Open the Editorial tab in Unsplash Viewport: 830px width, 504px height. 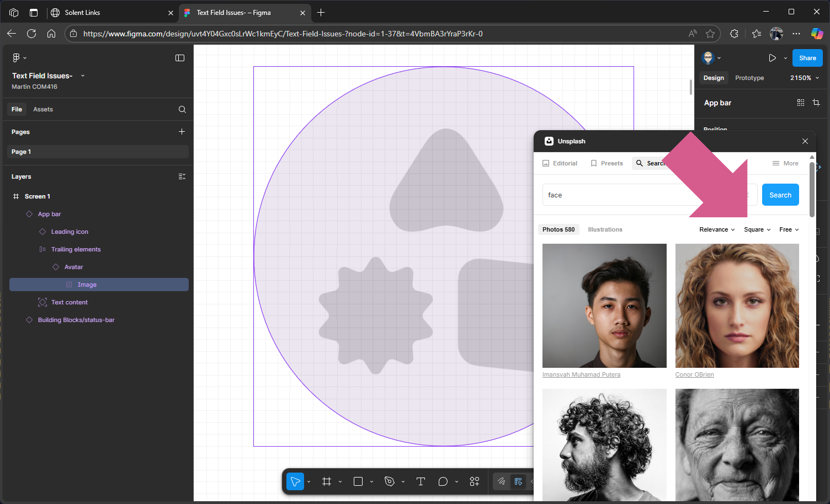(560, 163)
